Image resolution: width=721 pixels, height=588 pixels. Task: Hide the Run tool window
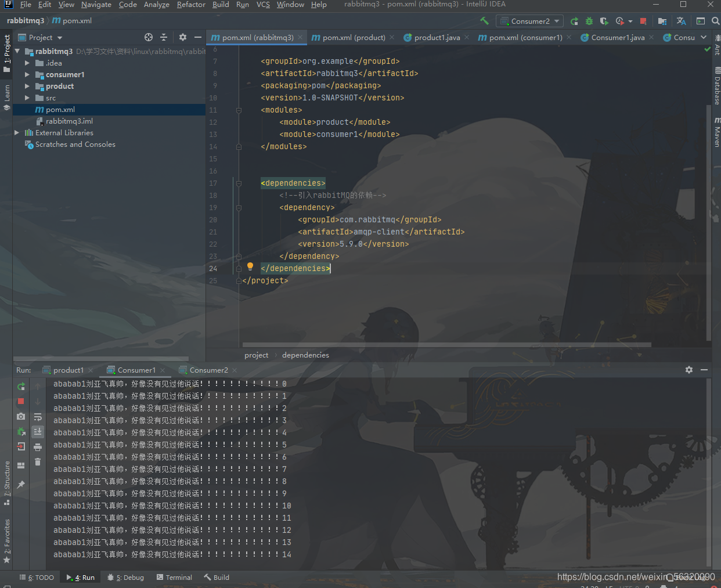pyautogui.click(x=704, y=370)
